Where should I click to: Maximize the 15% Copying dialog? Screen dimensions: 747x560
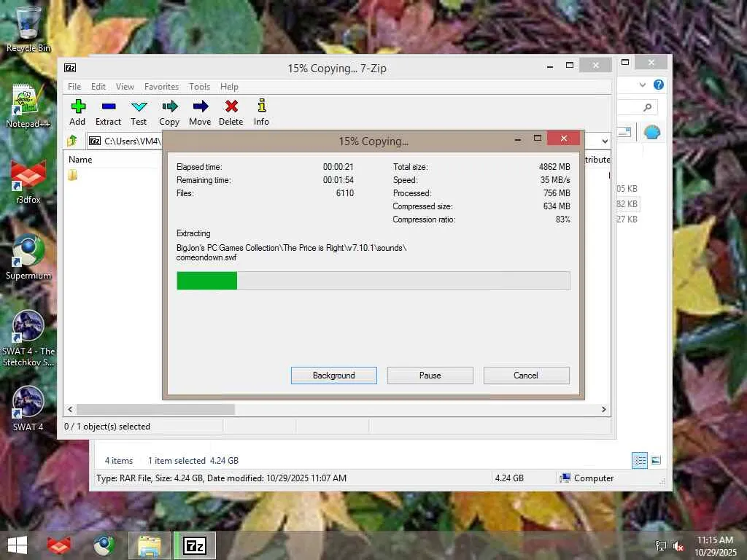point(538,138)
